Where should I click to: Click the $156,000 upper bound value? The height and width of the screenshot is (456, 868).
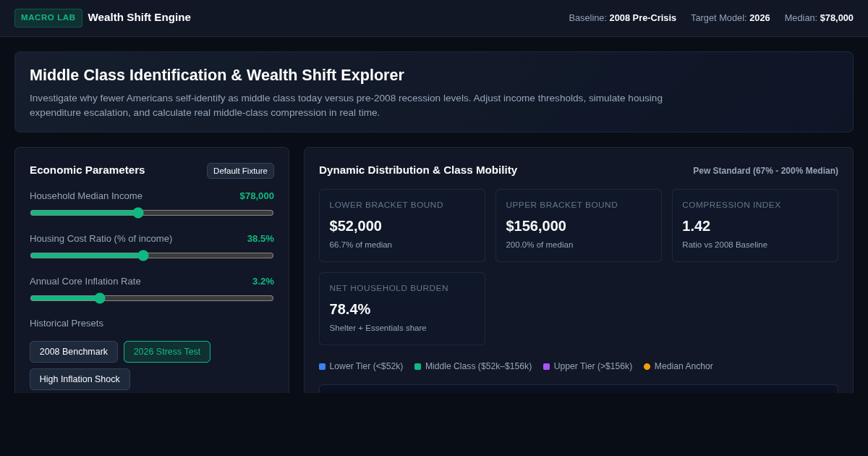pos(536,226)
